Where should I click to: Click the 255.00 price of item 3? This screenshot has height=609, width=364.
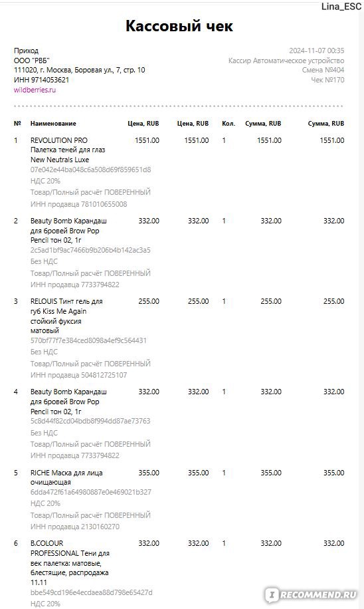(149, 301)
